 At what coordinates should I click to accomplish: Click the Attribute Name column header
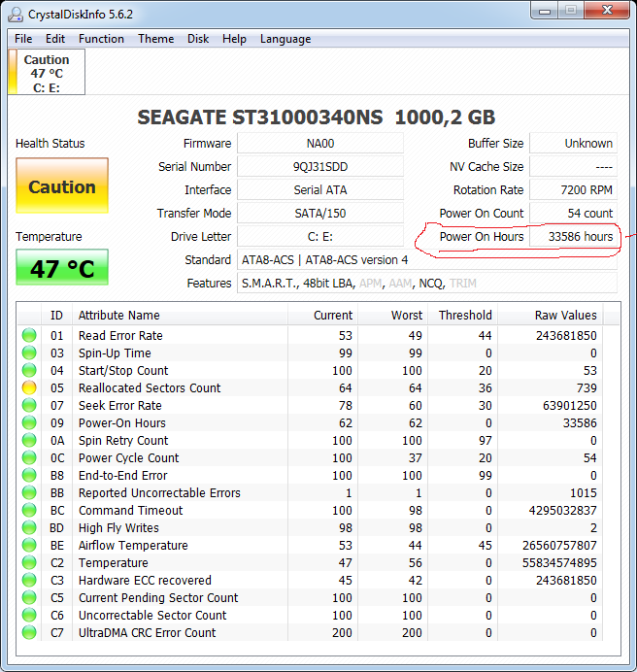[180, 315]
